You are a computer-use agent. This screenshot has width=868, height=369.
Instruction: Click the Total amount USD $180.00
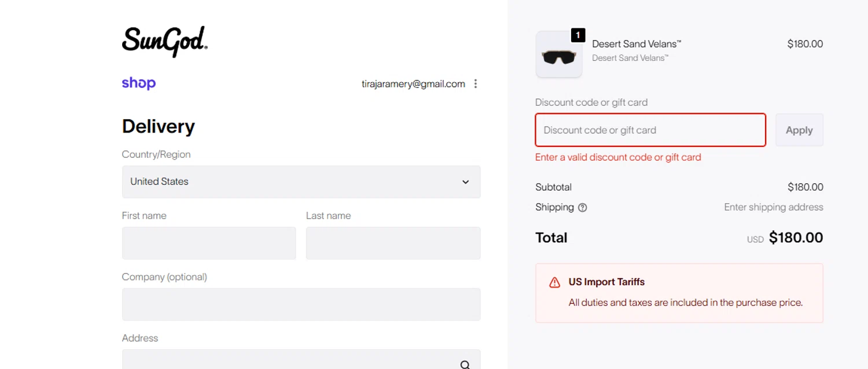[x=785, y=238]
